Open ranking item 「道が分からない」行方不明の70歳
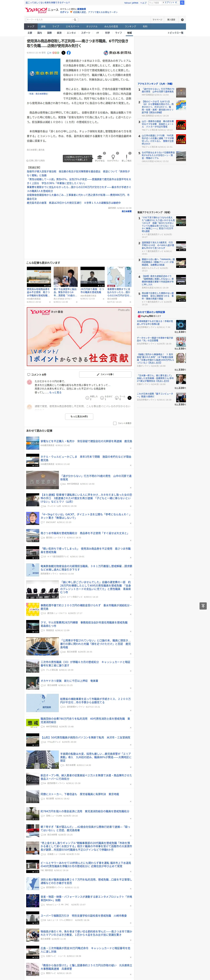This screenshot has width=210, height=980. coord(158,90)
